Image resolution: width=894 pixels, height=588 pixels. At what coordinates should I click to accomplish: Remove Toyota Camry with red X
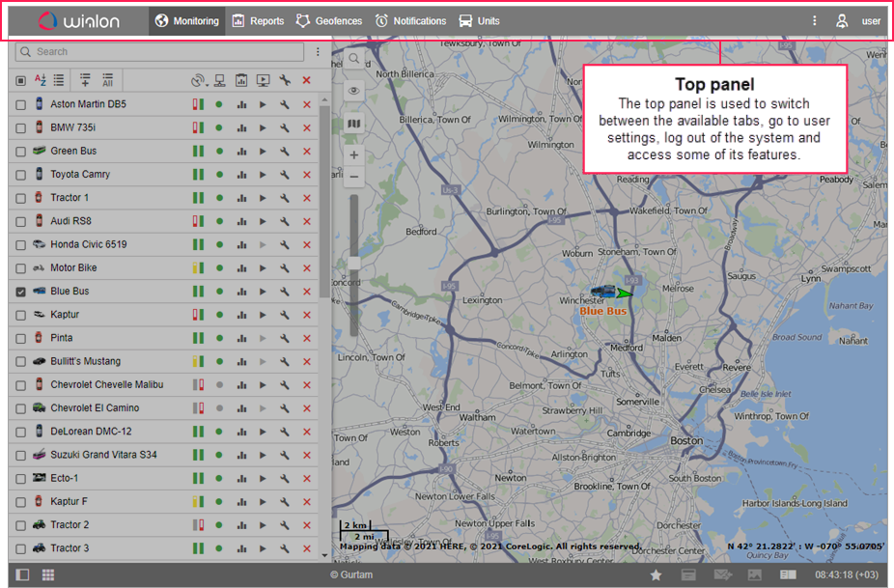pos(307,175)
